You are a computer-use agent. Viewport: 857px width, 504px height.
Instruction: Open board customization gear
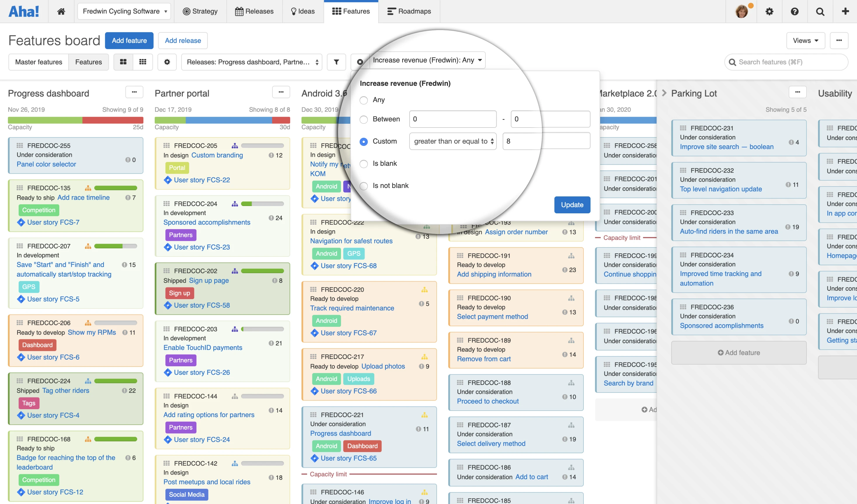coord(167,62)
